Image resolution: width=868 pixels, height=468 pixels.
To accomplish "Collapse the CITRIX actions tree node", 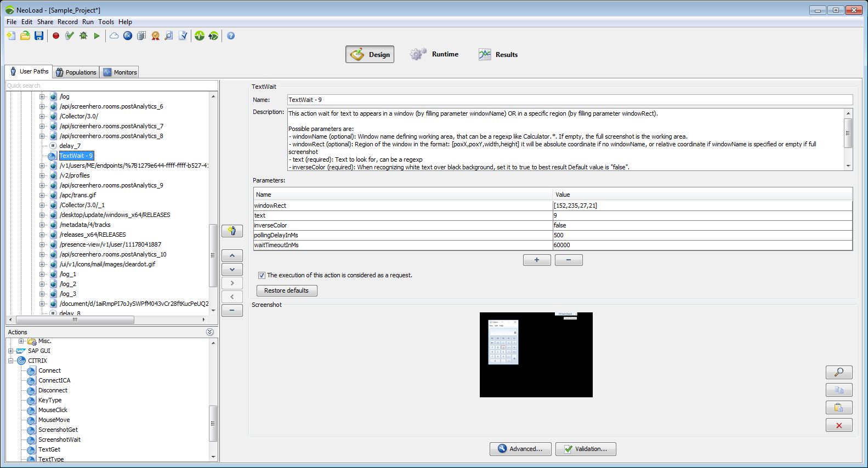I will (10, 361).
